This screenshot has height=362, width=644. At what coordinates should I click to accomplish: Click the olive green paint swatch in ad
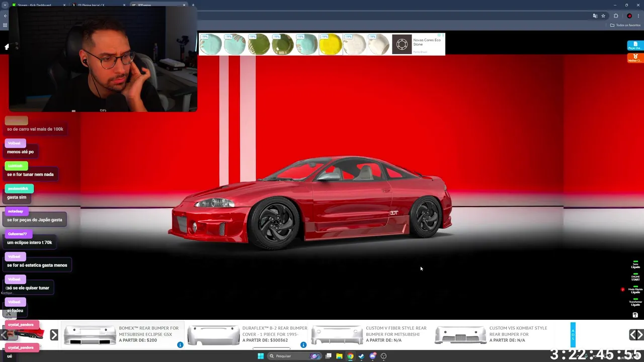coord(259,44)
